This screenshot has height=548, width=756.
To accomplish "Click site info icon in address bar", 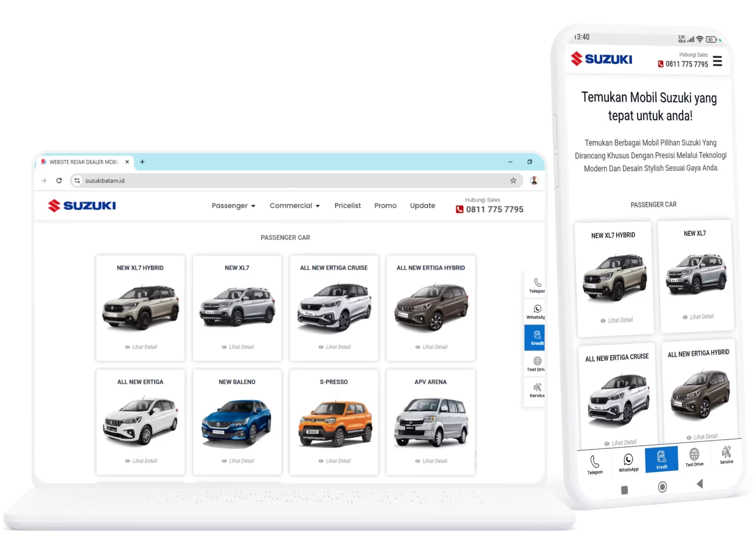I will click(77, 180).
